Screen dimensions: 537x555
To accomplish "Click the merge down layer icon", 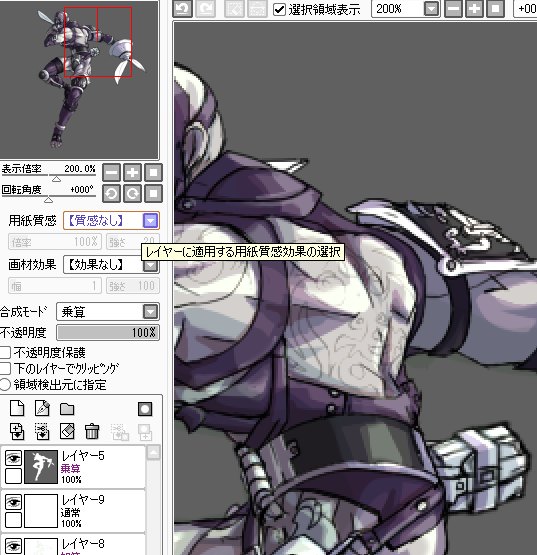I will click(42, 431).
